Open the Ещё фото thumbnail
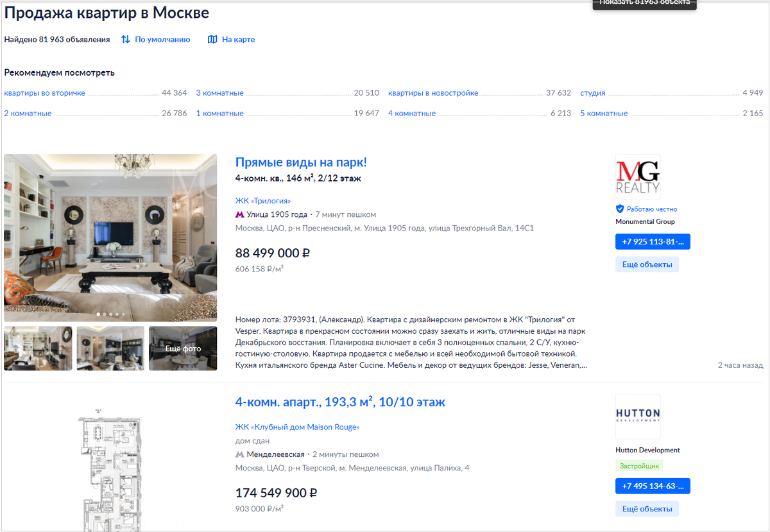 tap(183, 348)
